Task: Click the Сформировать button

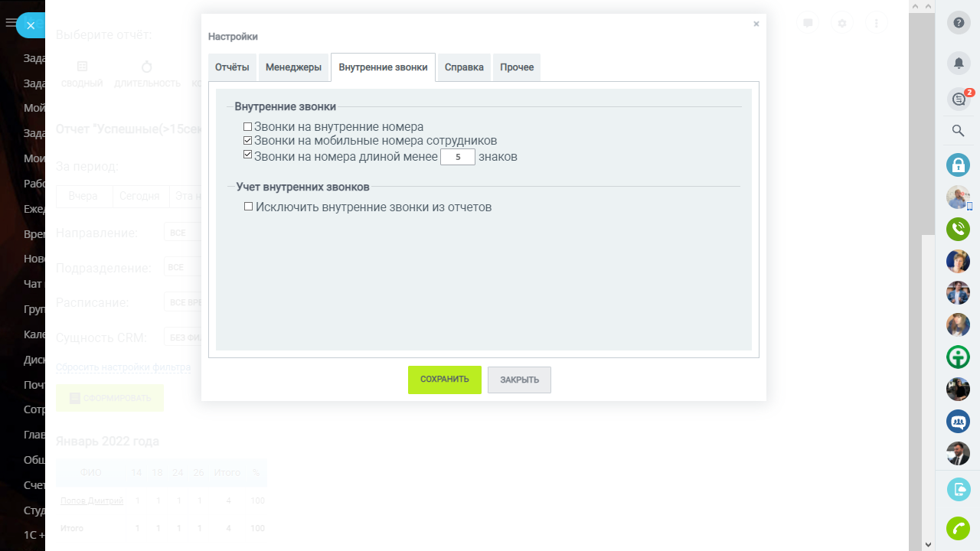Action: (x=109, y=398)
